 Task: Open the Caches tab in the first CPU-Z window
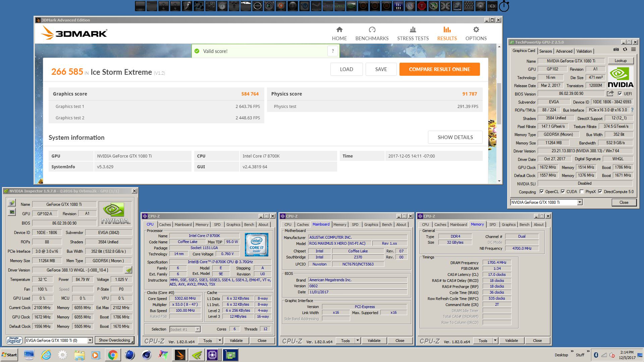coord(165,225)
